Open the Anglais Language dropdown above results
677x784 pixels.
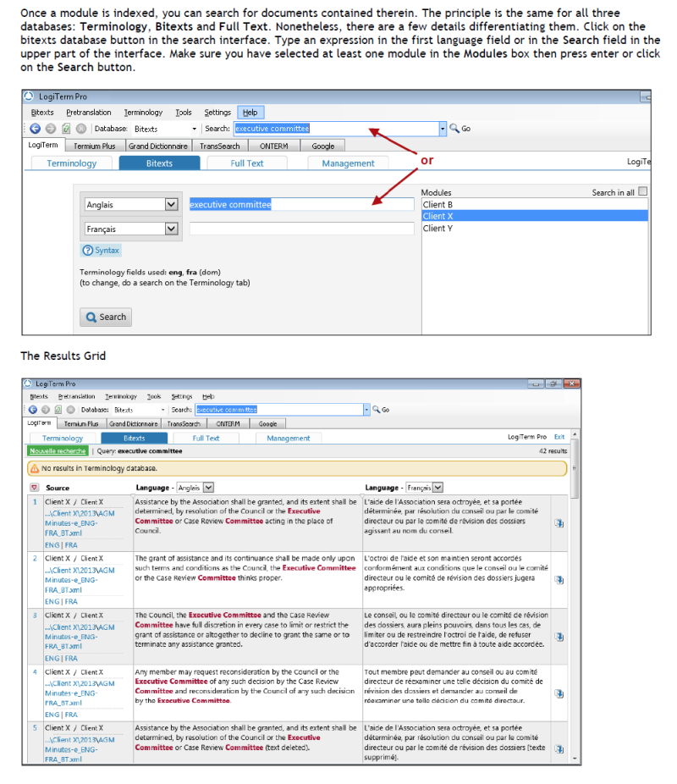209,488
